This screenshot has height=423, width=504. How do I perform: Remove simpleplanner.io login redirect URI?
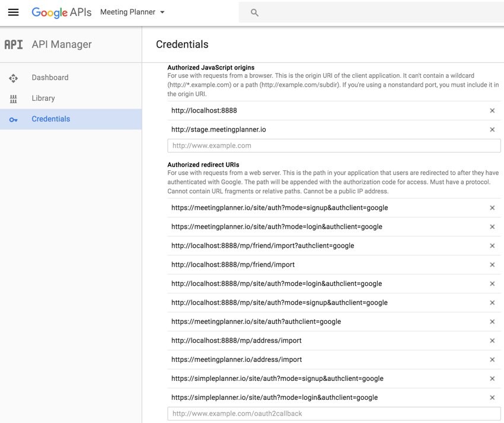click(x=492, y=397)
